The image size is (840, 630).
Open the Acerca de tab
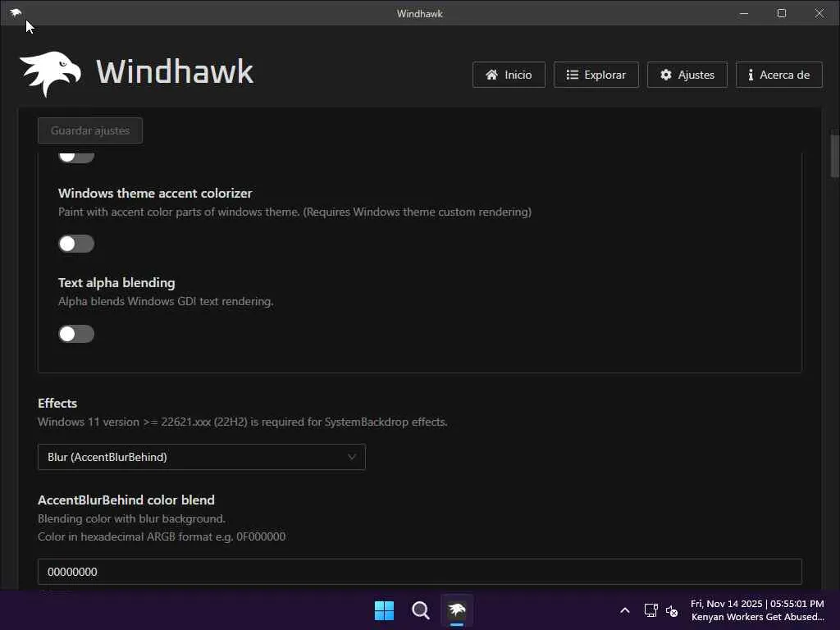779,75
